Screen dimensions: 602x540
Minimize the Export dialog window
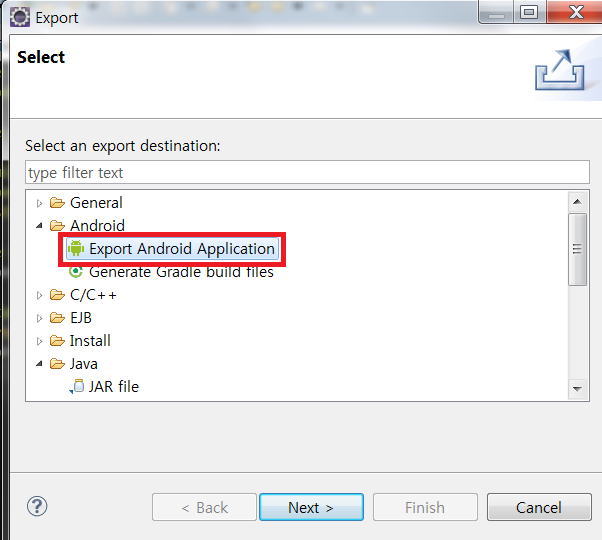click(496, 13)
